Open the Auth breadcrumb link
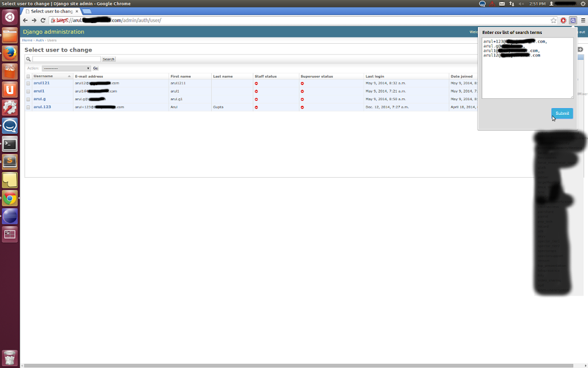Image resolution: width=588 pixels, height=368 pixels. 40,40
